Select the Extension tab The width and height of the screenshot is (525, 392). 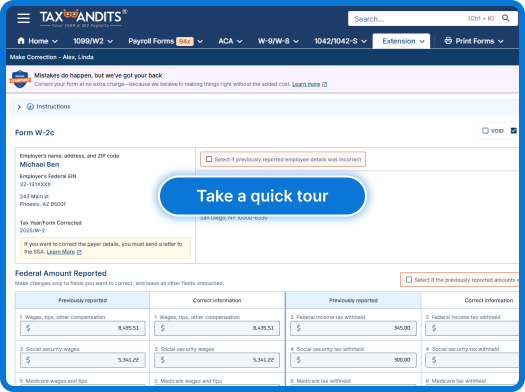click(401, 41)
